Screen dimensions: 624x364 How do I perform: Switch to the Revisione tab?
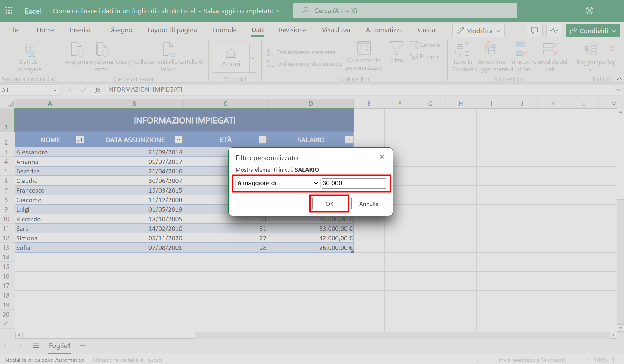(292, 30)
